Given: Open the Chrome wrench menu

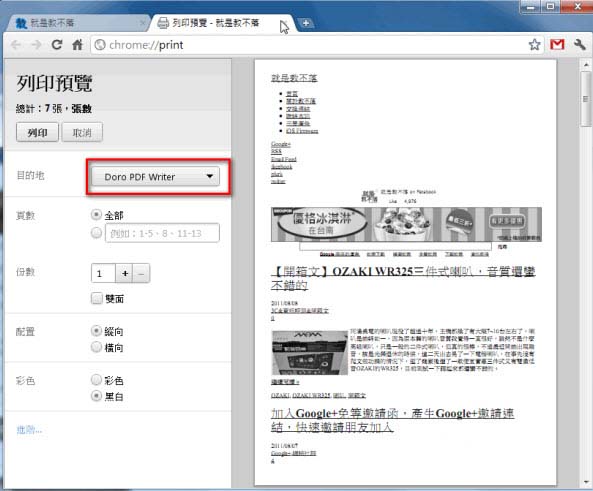Looking at the screenshot, I should pos(579,45).
